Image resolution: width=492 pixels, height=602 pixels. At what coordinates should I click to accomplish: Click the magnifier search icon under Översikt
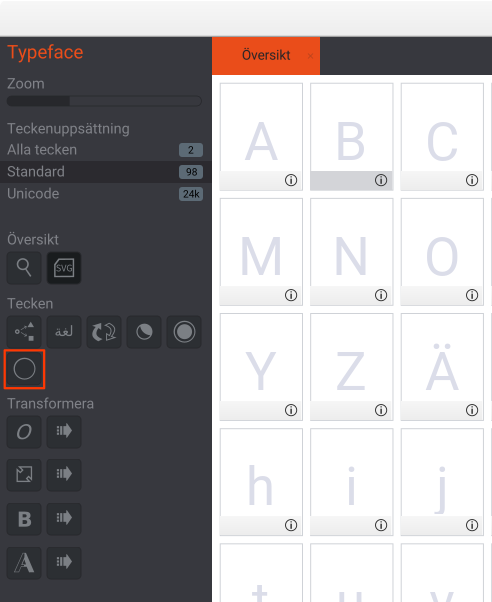pyautogui.click(x=24, y=268)
